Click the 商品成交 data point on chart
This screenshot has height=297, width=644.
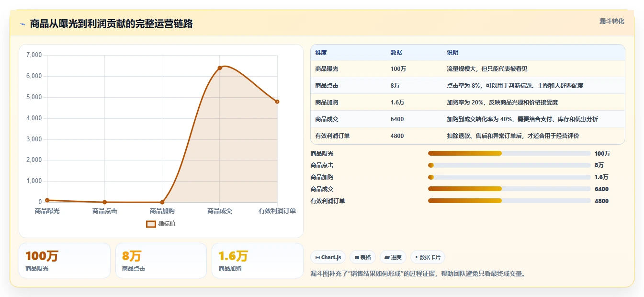pyautogui.click(x=220, y=68)
